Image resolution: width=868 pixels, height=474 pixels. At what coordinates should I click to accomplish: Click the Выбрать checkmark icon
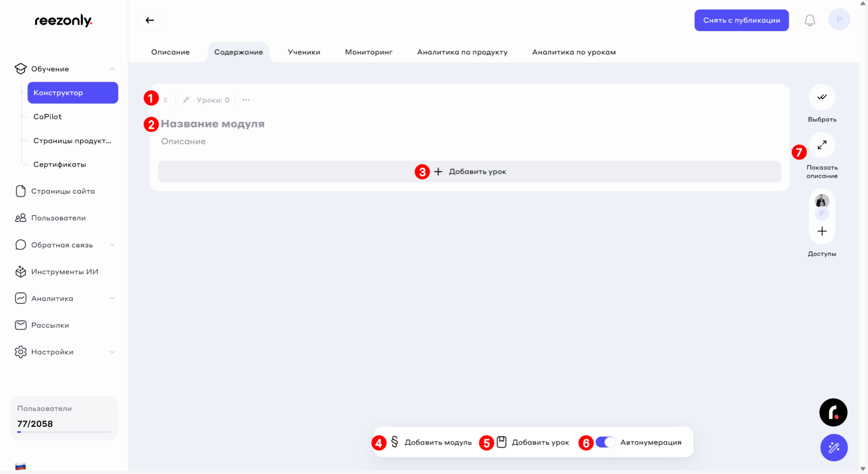point(822,97)
